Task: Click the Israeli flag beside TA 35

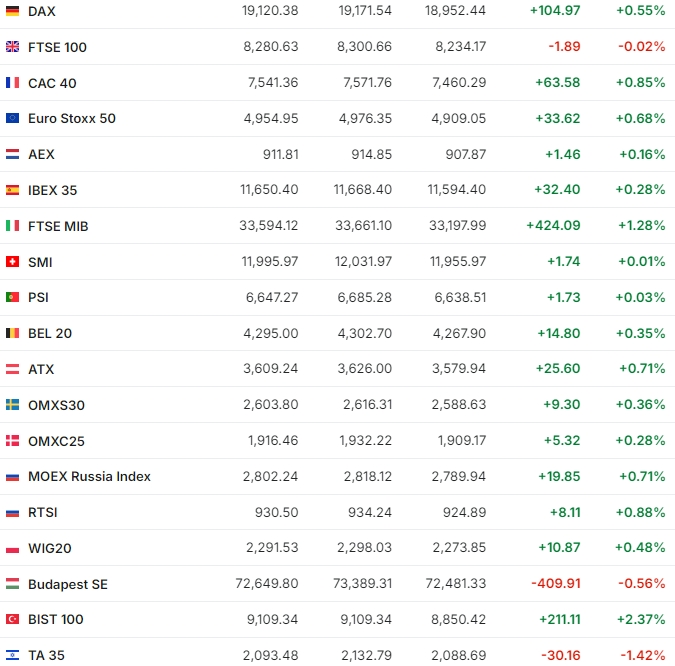Action: click(x=12, y=656)
